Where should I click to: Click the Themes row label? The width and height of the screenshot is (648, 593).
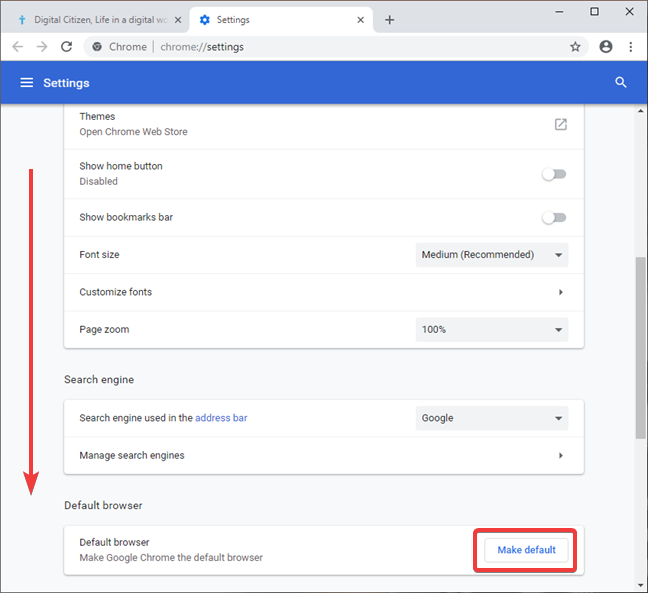coord(97,117)
